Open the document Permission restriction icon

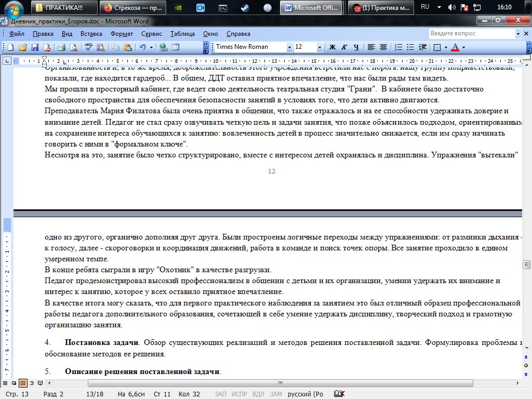[x=47, y=47]
